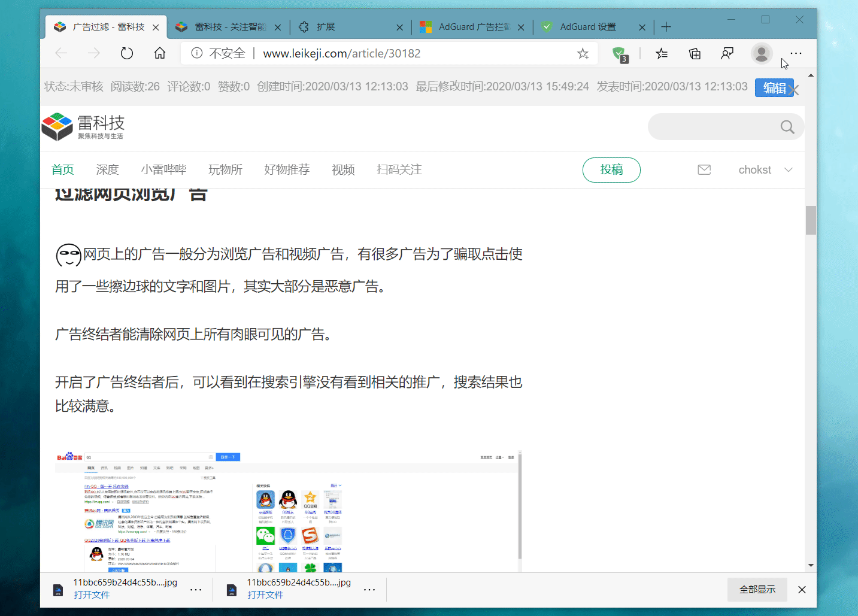Viewport: 858px width, 616px height.
Task: Go to the browser home page icon
Action: (160, 53)
